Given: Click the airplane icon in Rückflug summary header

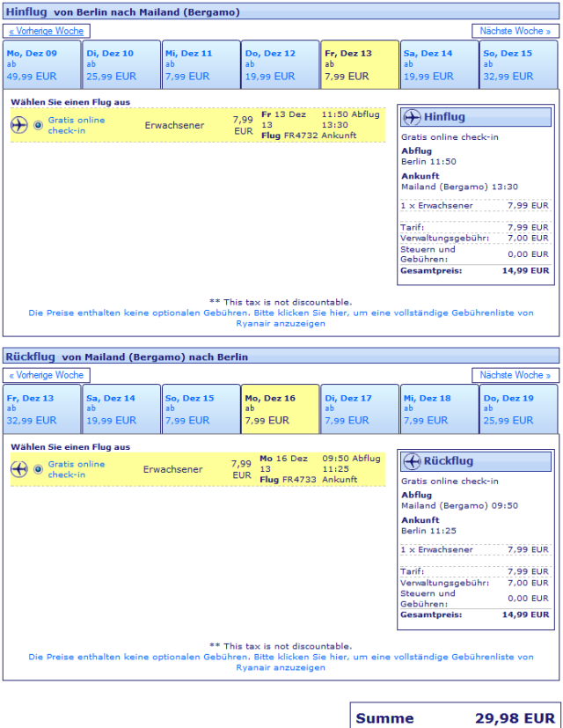Looking at the screenshot, I should pos(411,461).
